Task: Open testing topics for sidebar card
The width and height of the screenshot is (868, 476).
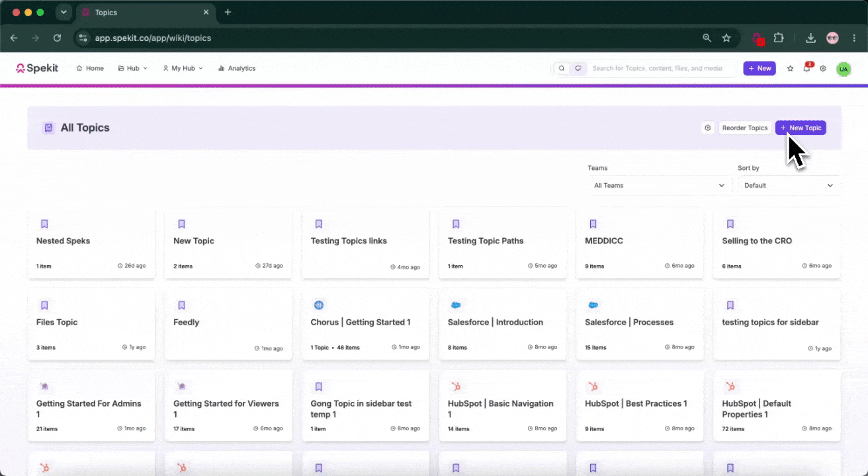Action: (777, 325)
